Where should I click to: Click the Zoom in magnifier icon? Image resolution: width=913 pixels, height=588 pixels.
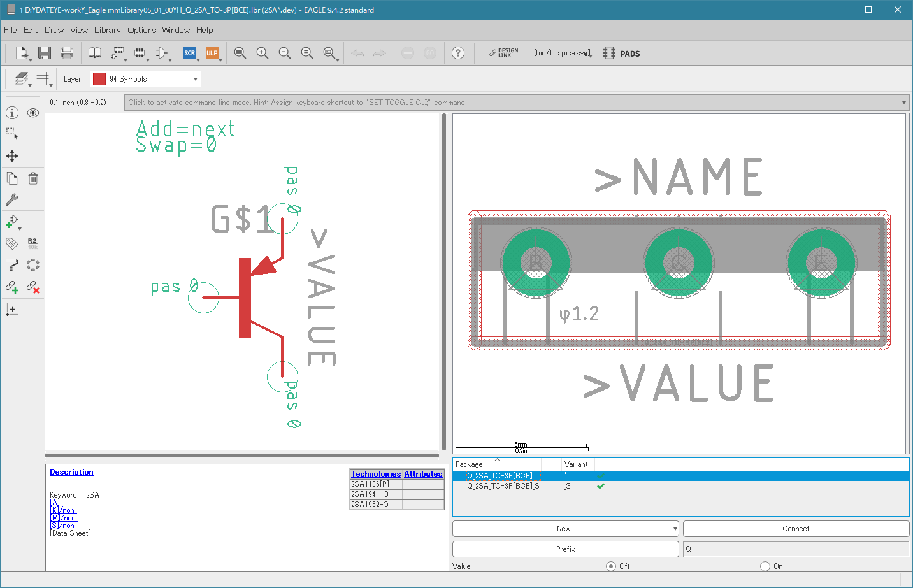coord(262,53)
